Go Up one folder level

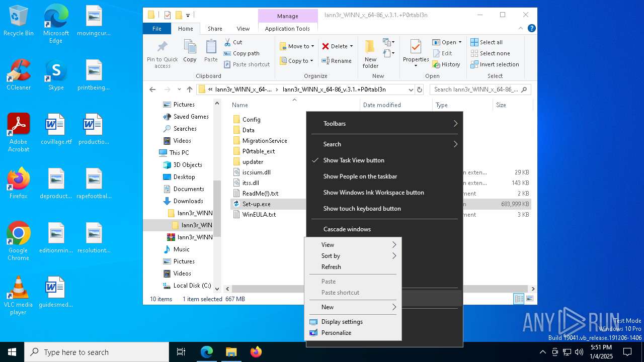coord(189,89)
